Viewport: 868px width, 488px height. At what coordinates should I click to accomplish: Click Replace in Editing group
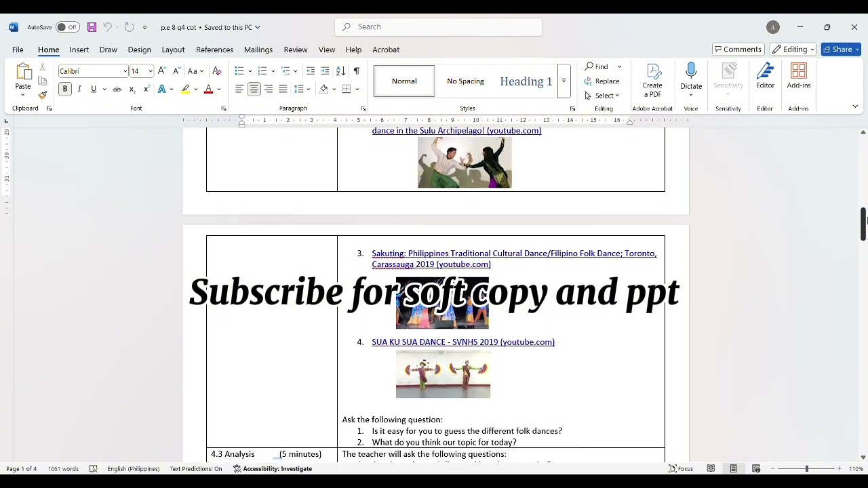click(601, 81)
